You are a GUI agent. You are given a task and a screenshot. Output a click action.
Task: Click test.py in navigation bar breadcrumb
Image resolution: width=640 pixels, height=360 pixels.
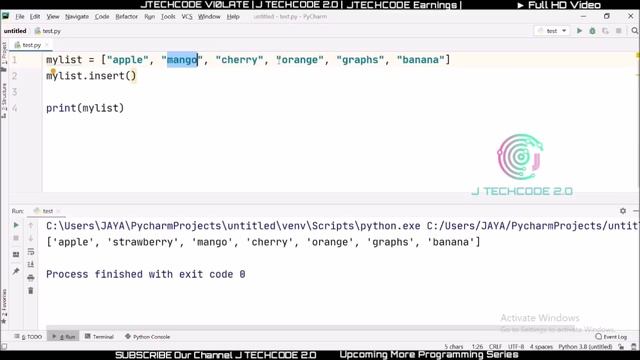point(48,31)
